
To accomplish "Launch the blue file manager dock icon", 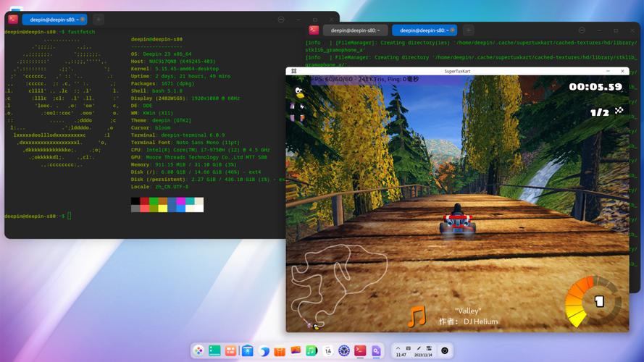I will (247, 350).
